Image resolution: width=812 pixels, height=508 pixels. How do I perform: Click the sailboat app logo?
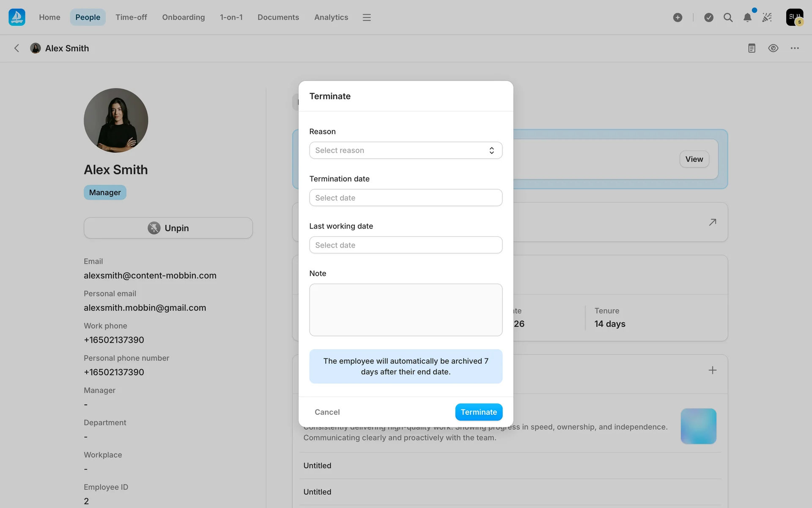tap(17, 17)
